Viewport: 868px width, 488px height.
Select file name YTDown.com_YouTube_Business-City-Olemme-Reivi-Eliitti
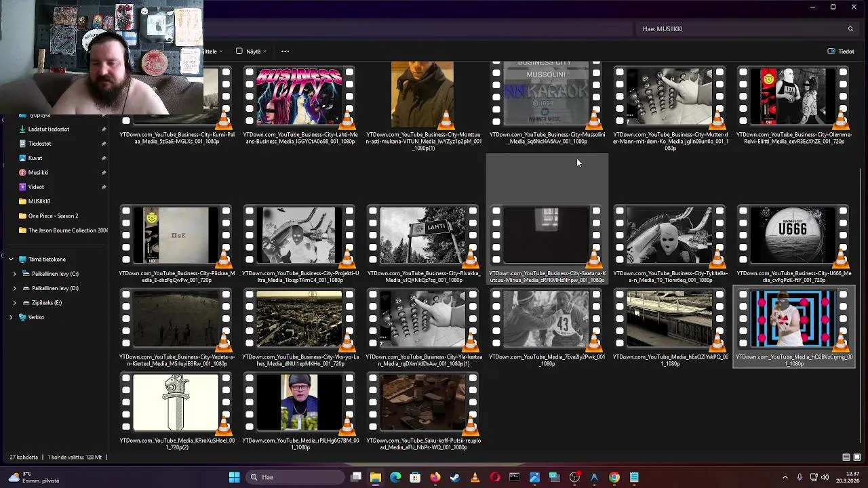point(793,138)
